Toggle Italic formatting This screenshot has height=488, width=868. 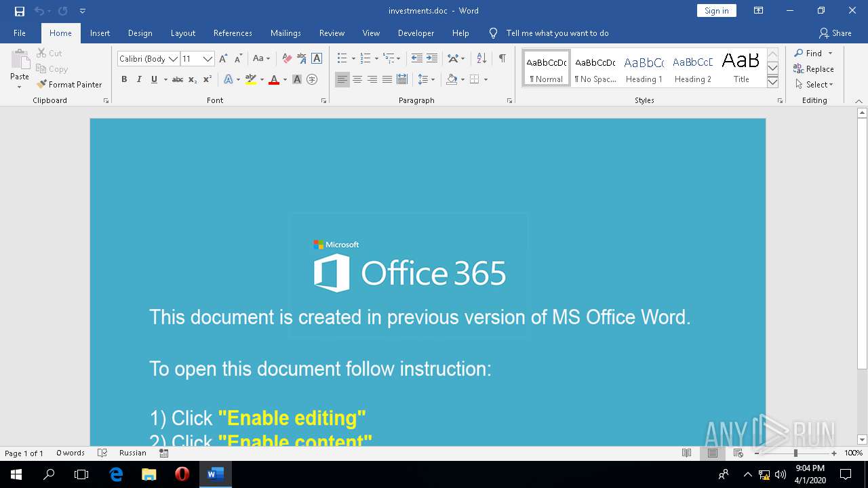(x=139, y=79)
